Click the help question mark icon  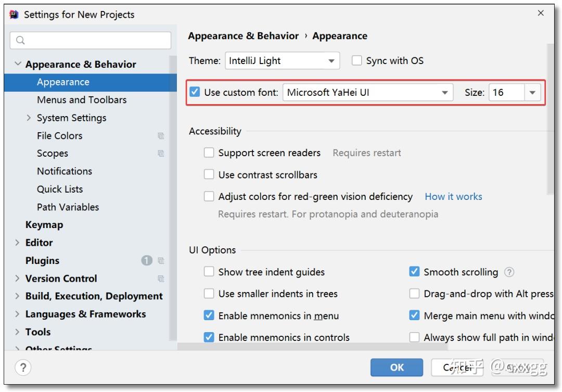(23, 368)
